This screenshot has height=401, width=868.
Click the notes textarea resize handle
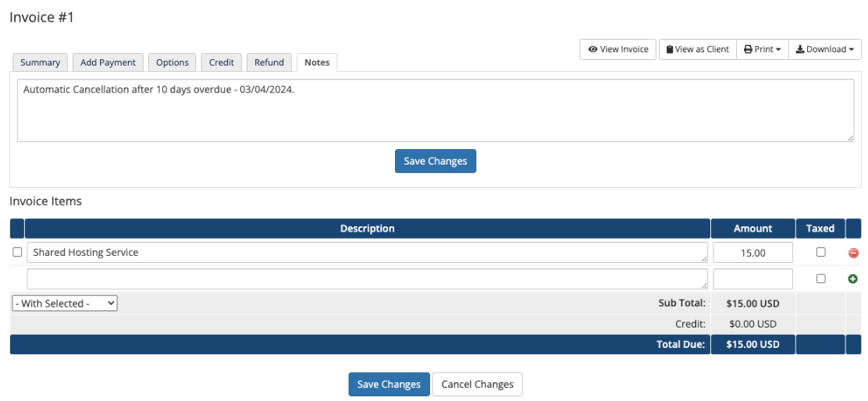click(850, 138)
